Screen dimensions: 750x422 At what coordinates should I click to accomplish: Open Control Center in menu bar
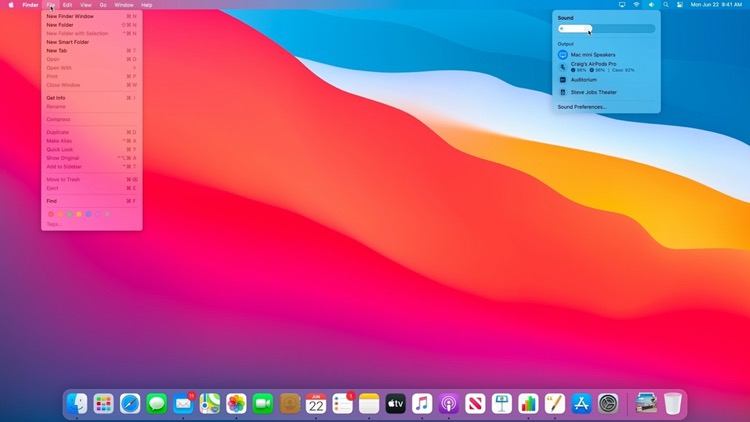(680, 5)
